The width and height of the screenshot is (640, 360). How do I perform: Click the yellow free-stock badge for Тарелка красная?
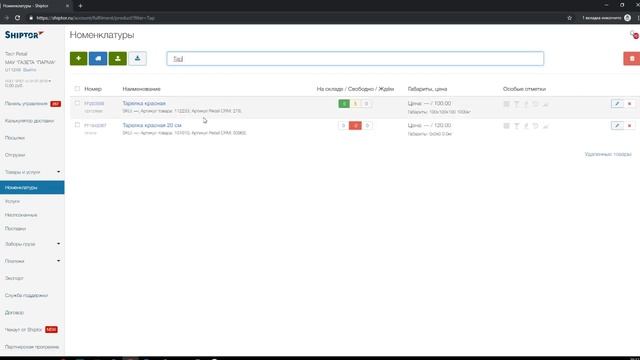[x=355, y=104]
